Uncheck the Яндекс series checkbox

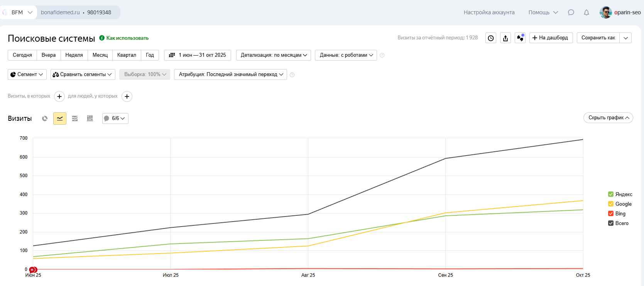pos(610,194)
